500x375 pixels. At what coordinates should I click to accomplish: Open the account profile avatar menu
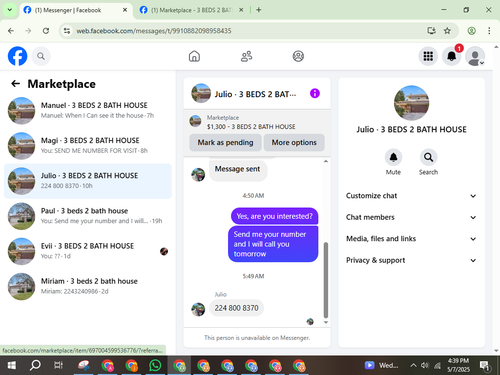click(475, 56)
